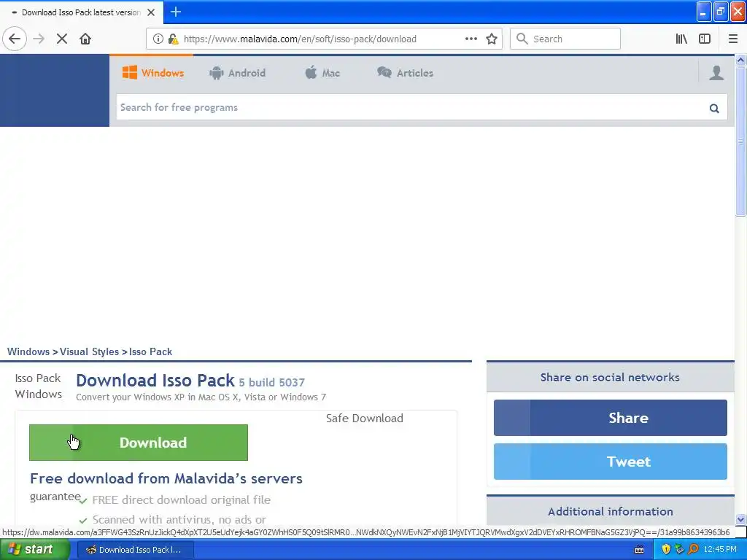Click the on-screen keyboard tray icon
Image resolution: width=747 pixels, height=560 pixels.
point(639,550)
